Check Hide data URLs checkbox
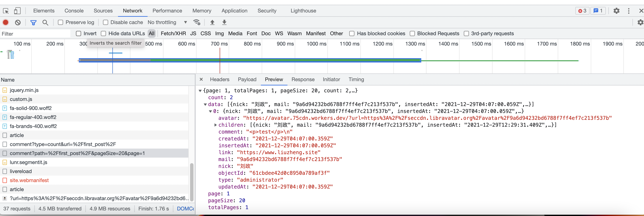The image size is (644, 216). click(x=103, y=33)
